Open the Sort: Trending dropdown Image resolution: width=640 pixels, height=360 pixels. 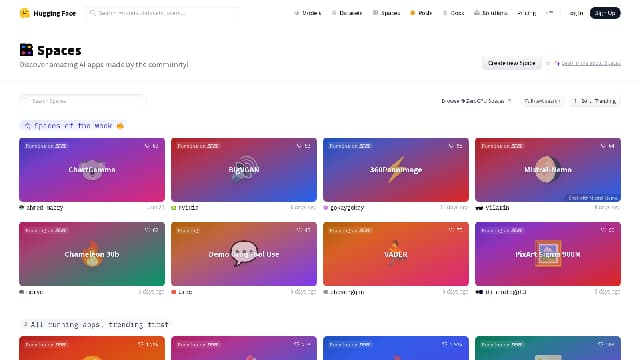[595, 101]
